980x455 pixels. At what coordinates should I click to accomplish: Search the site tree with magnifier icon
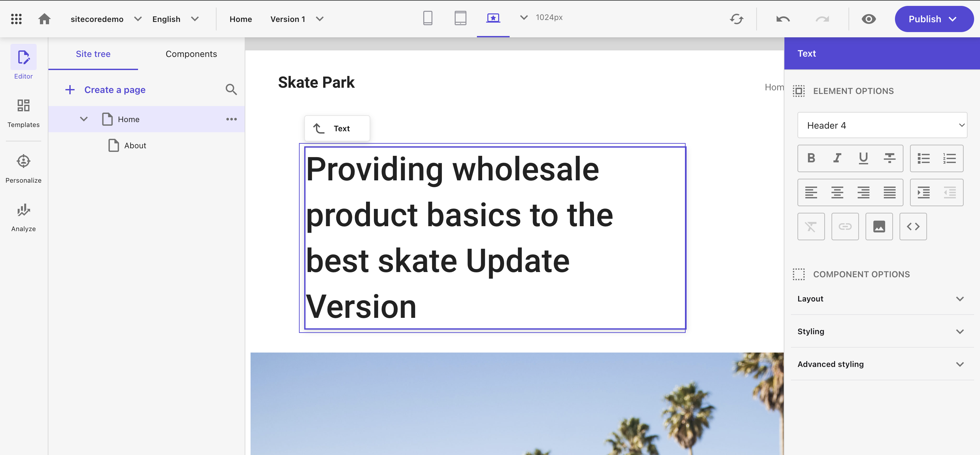click(231, 90)
